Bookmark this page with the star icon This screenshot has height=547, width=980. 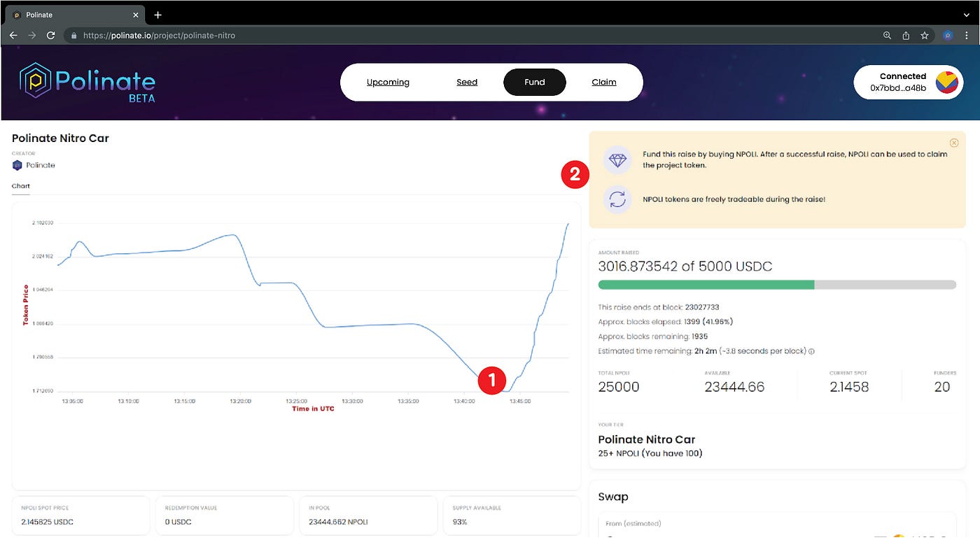[x=924, y=35]
